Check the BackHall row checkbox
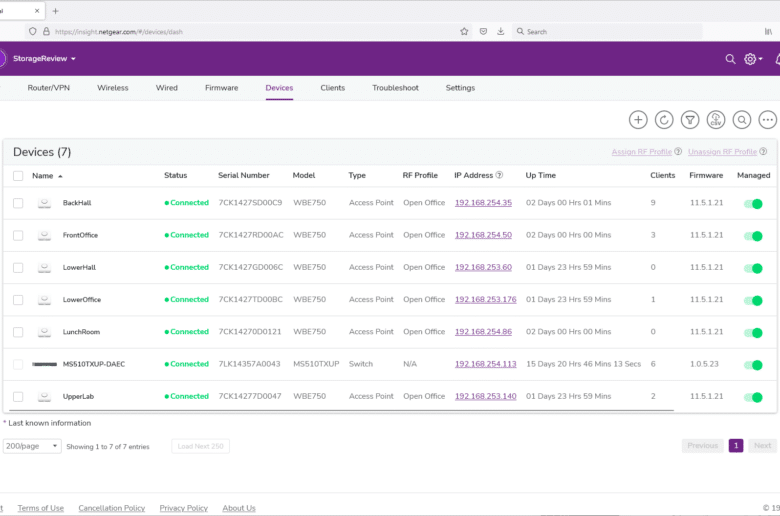The width and height of the screenshot is (780, 516). pos(18,203)
